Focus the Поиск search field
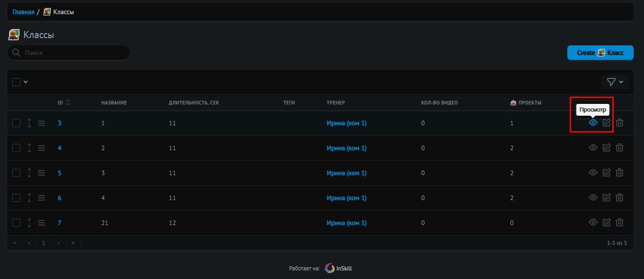 pyautogui.click(x=73, y=53)
